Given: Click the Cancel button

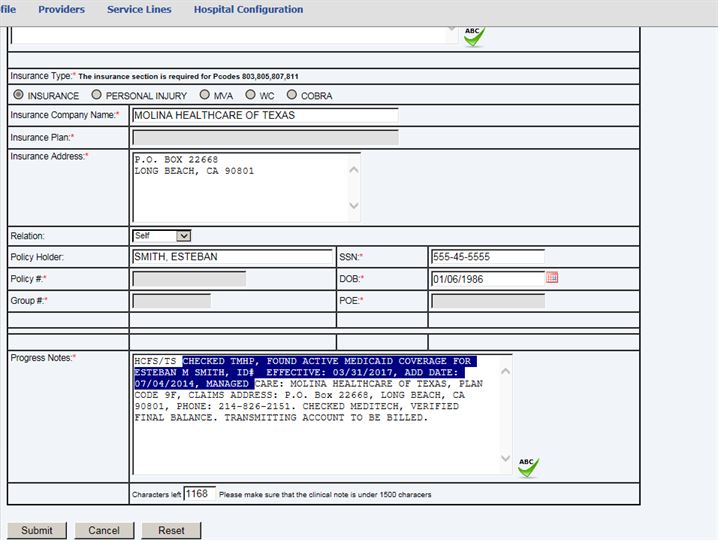Looking at the screenshot, I should coord(104,530).
